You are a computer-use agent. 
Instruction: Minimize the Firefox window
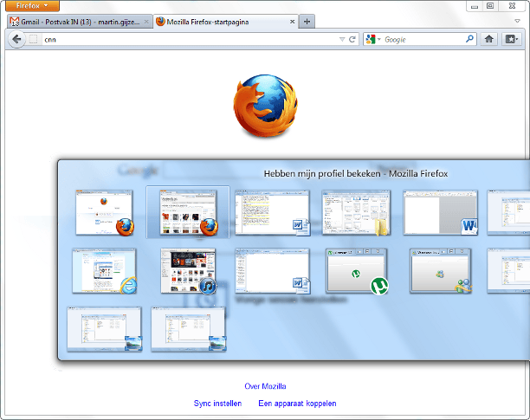click(475, 6)
